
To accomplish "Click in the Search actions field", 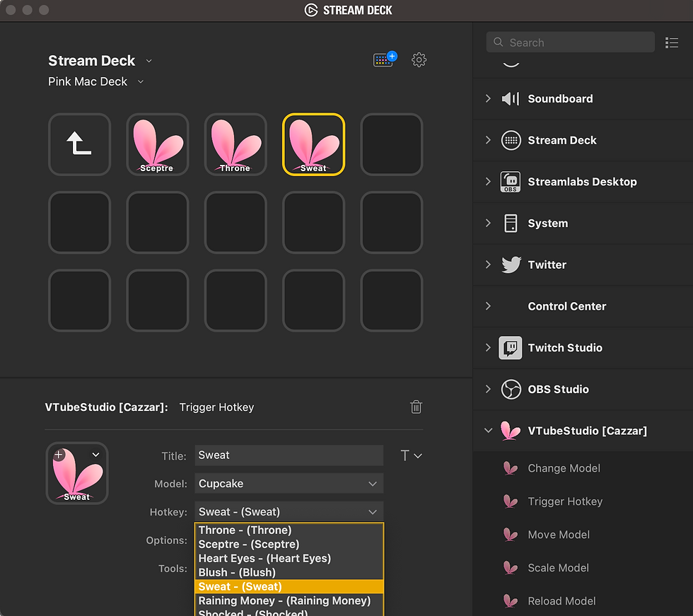I will click(x=570, y=42).
